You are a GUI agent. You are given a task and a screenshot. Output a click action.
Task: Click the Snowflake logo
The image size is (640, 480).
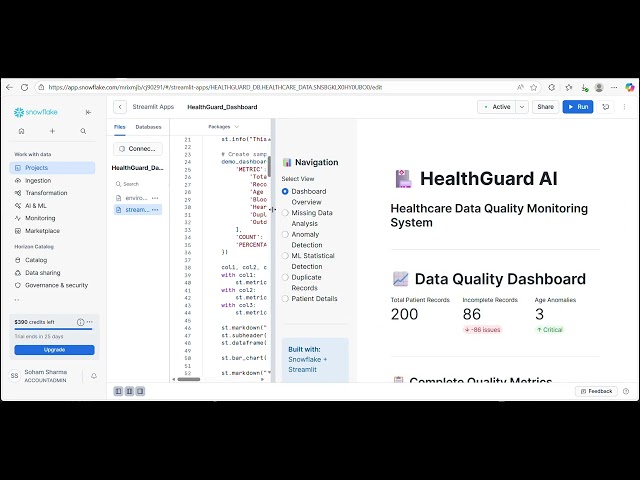[36, 112]
